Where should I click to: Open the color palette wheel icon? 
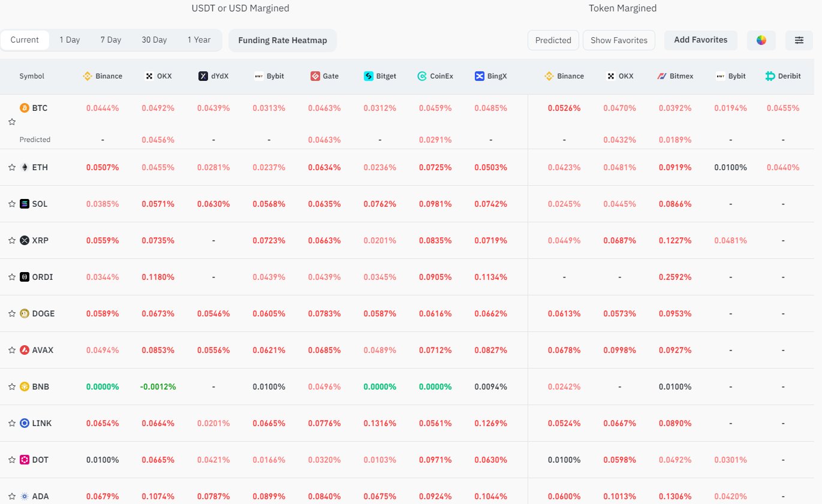coord(761,40)
